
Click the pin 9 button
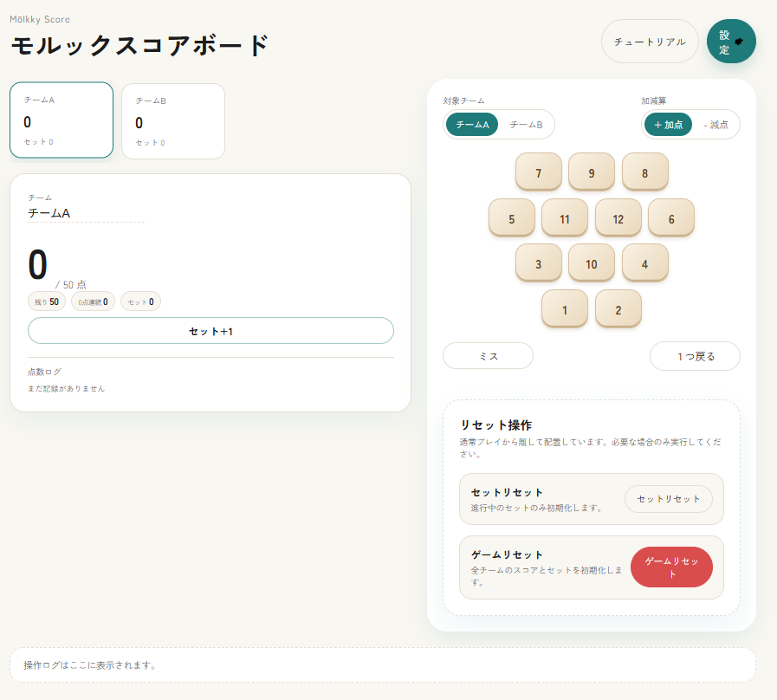pyautogui.click(x=592, y=172)
